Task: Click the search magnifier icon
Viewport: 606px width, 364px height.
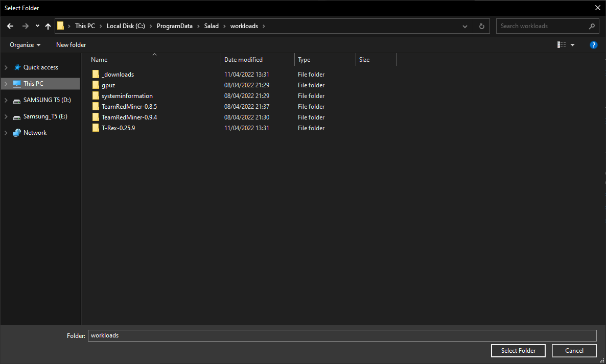Action: coord(592,26)
